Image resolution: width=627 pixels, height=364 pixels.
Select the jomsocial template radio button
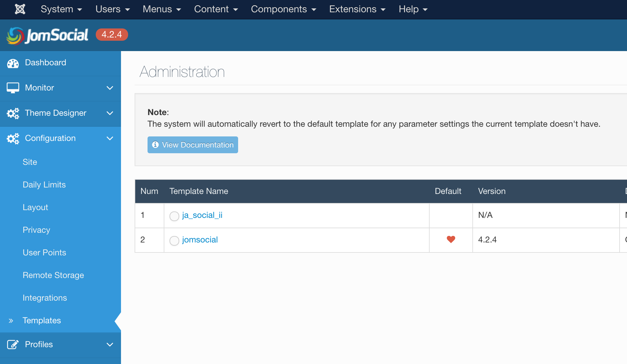[x=174, y=241]
